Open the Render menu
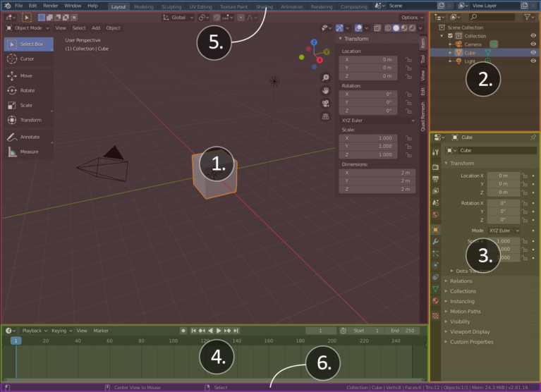The width and height of the screenshot is (541, 392). 51,6
